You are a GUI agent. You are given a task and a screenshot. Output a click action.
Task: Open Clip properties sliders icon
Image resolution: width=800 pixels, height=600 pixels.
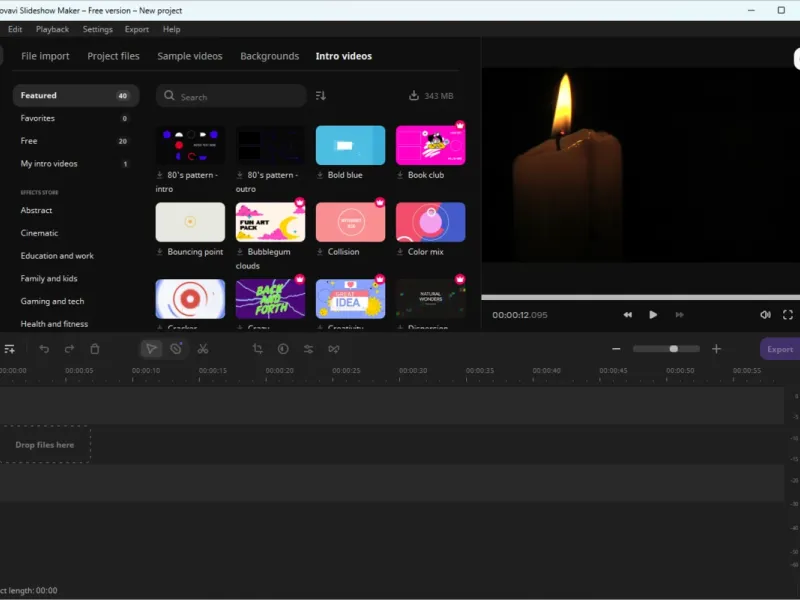tap(309, 349)
